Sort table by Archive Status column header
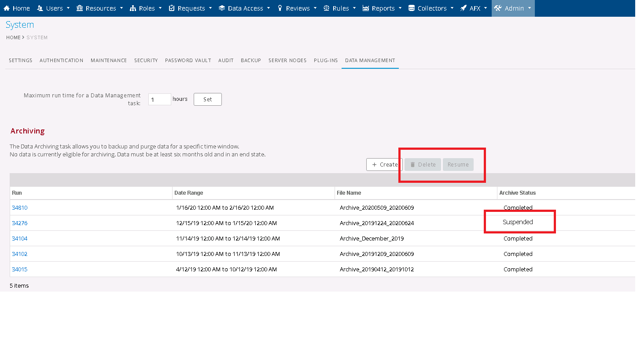The height and width of the screenshot is (359, 644). [x=517, y=193]
